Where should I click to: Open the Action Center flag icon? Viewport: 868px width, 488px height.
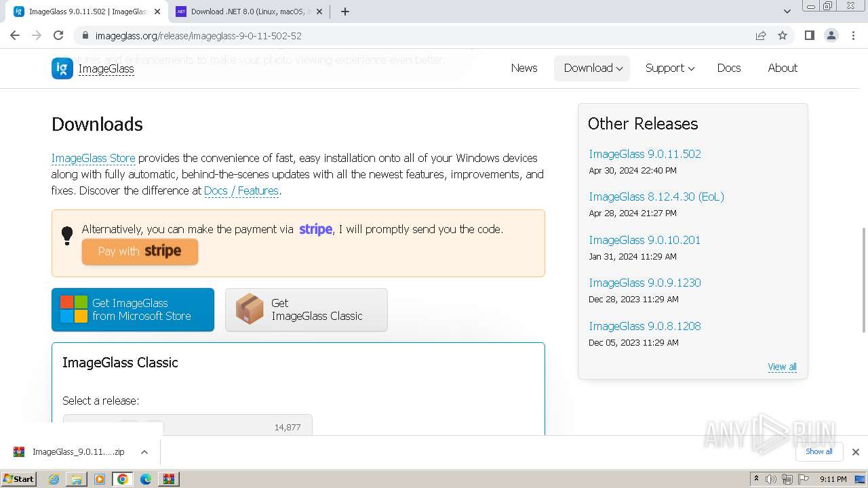pyautogui.click(x=804, y=479)
